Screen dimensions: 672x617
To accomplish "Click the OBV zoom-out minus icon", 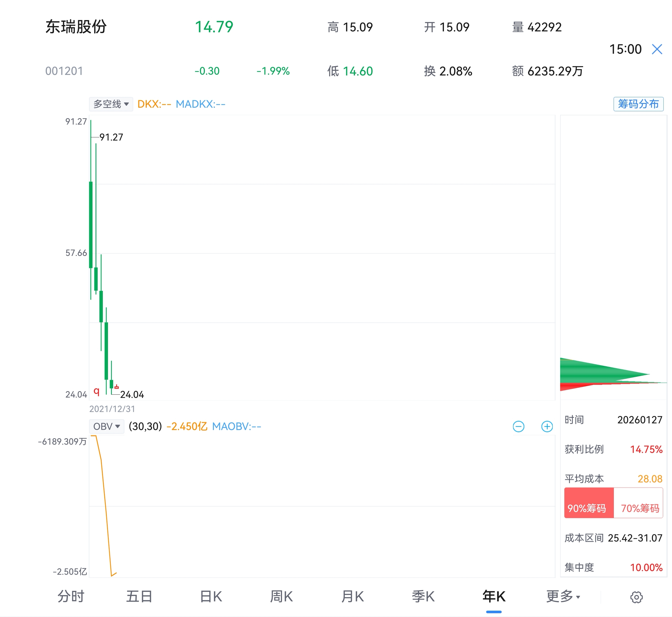I will (x=518, y=426).
